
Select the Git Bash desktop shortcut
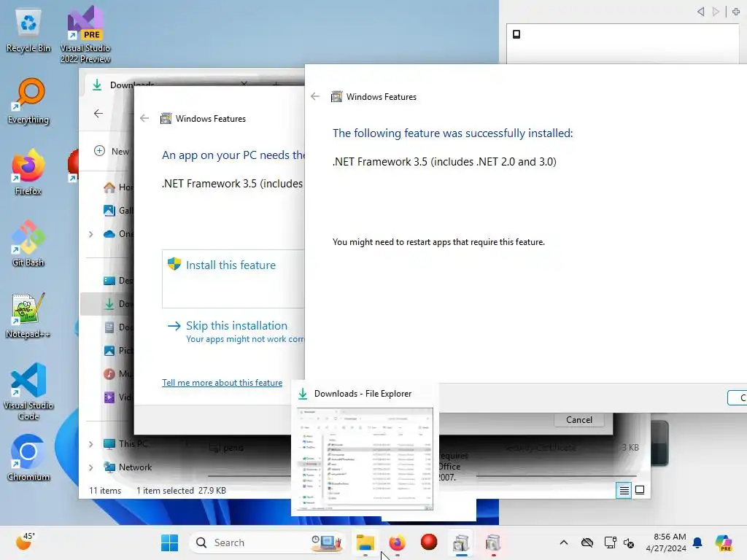[x=28, y=244]
